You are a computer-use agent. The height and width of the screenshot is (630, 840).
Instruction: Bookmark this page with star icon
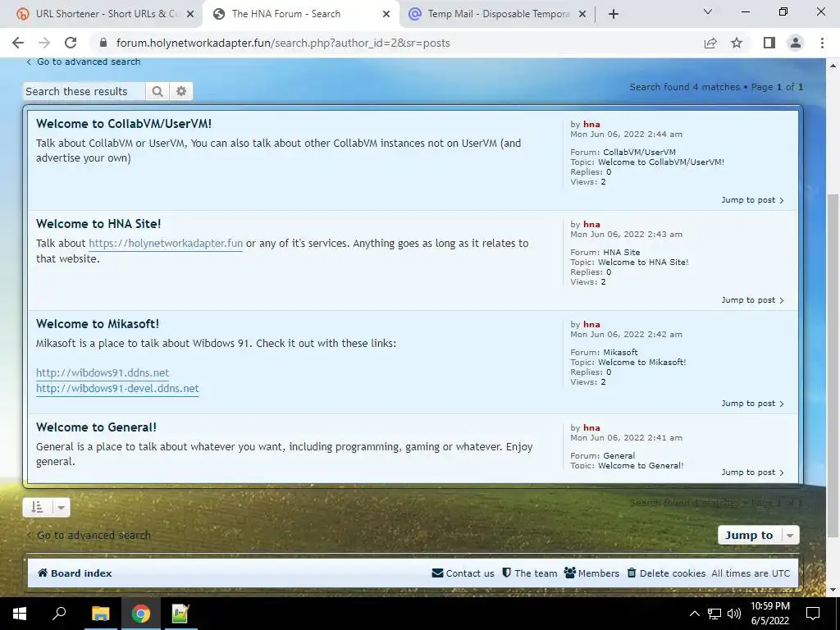[737, 43]
